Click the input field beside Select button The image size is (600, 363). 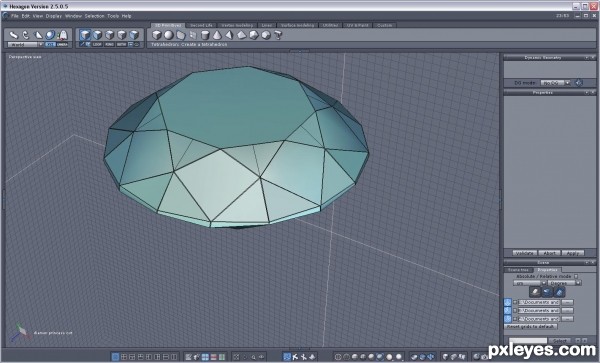pos(528,341)
